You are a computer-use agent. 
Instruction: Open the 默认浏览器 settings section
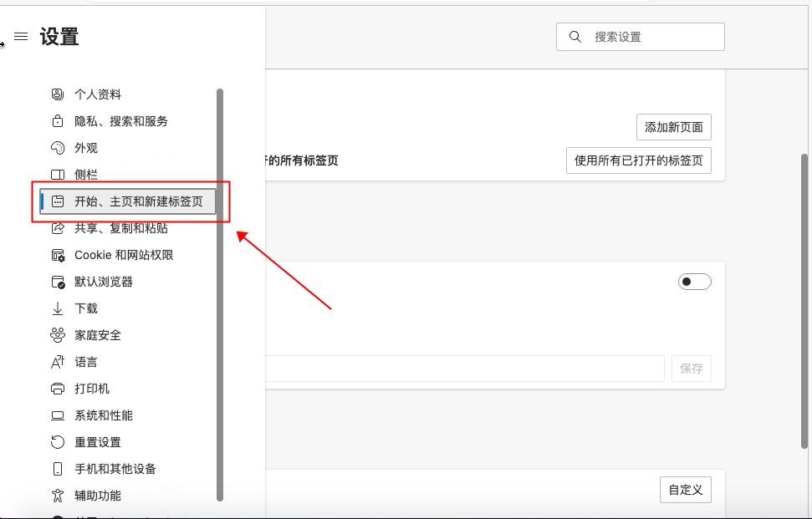coord(104,282)
